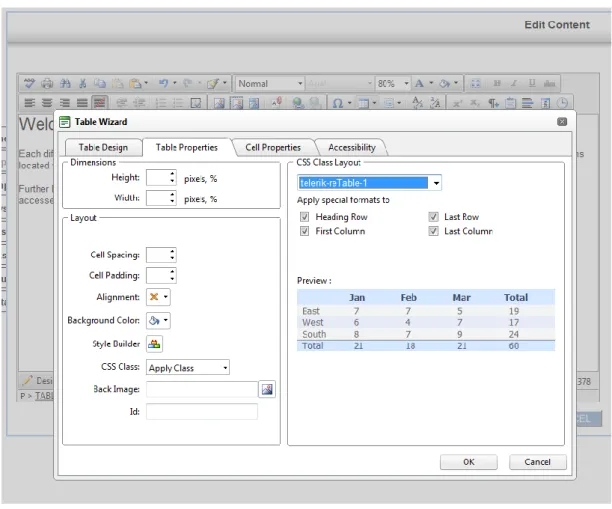Screen dimensions: 612x509
Task: Click the strikethrough icon in toolbar
Action: (550, 84)
